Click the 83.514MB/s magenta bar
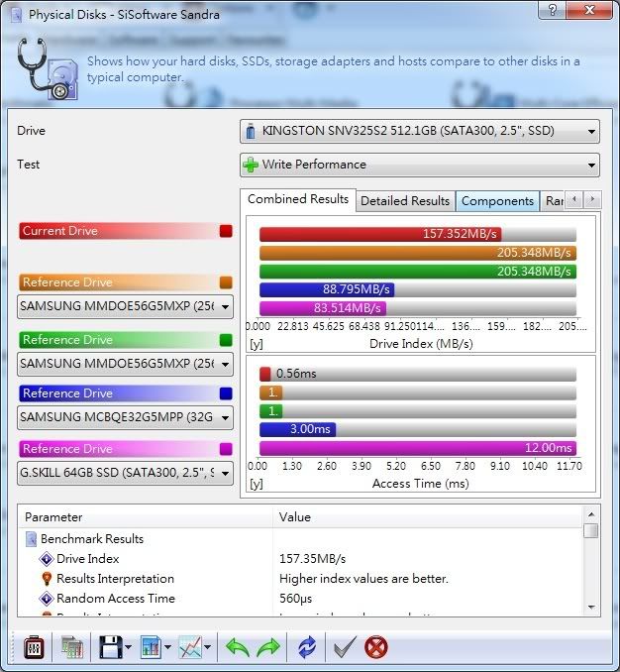Image resolution: width=620 pixels, height=672 pixels. (x=323, y=308)
